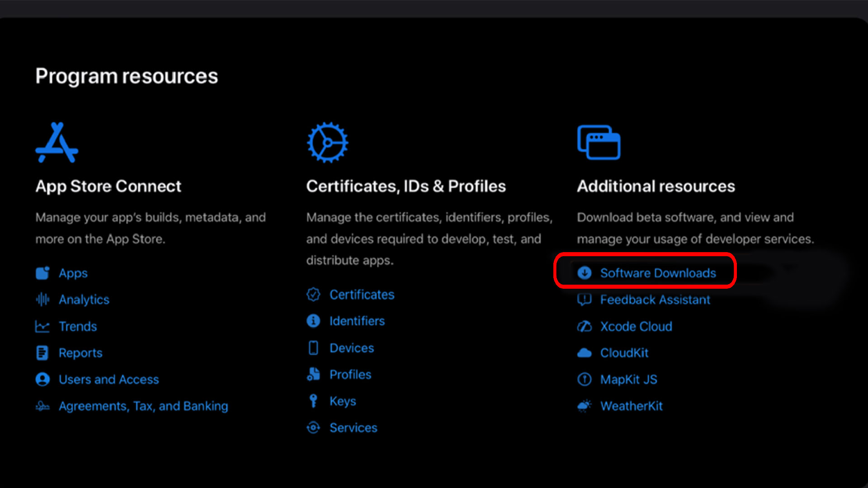Click the Users and Access person icon
The height and width of the screenshot is (488, 868).
(x=42, y=379)
